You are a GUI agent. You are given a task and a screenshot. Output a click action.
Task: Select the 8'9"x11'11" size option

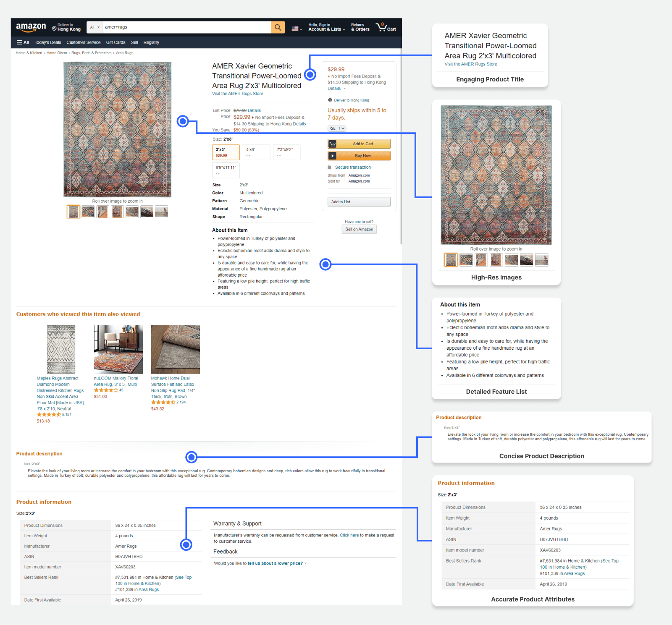click(226, 170)
